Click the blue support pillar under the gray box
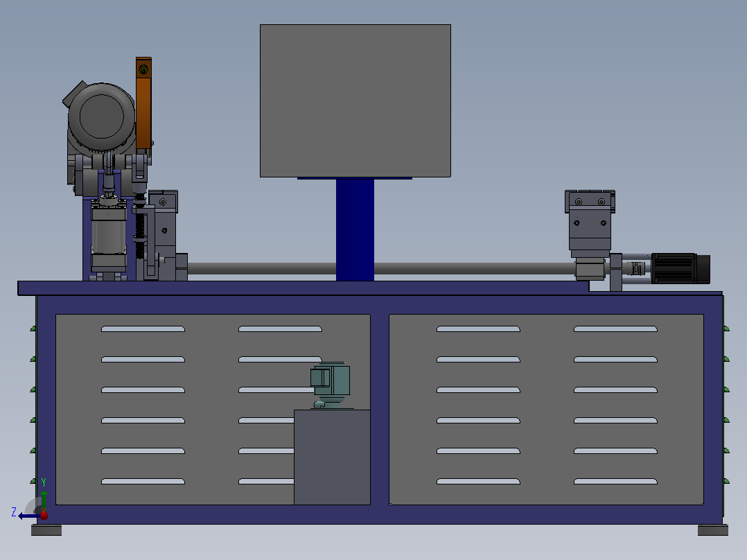Image resolution: width=747 pixels, height=560 pixels. tap(355, 229)
